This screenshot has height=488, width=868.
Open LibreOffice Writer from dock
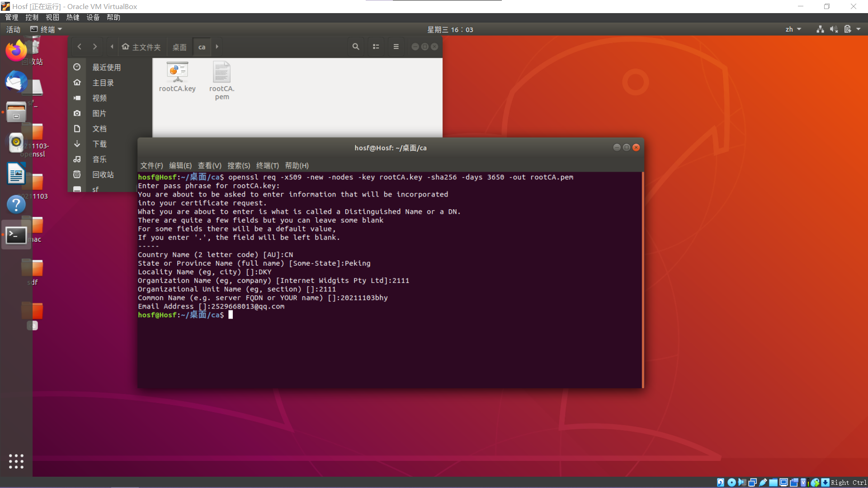pyautogui.click(x=16, y=174)
